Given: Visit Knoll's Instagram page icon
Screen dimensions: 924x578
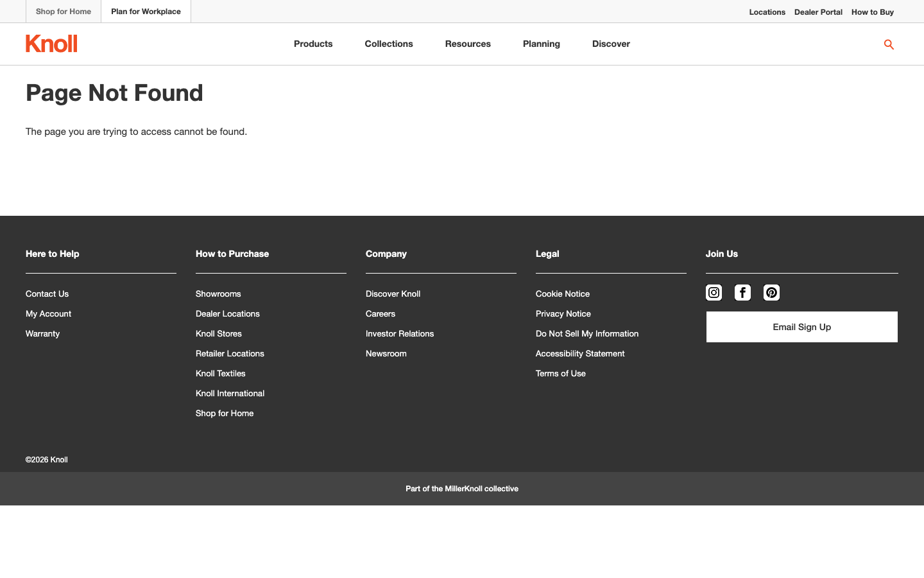Looking at the screenshot, I should click(714, 293).
